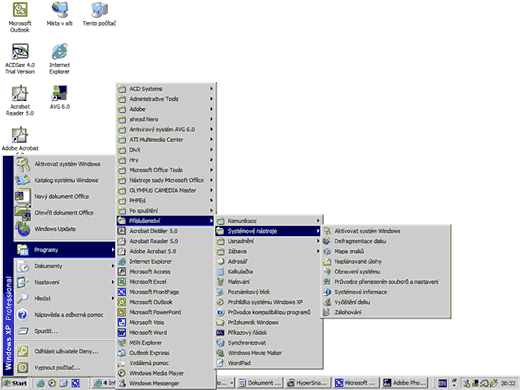
Task: Click Kalkulačka calculator icon
Action: [220, 271]
